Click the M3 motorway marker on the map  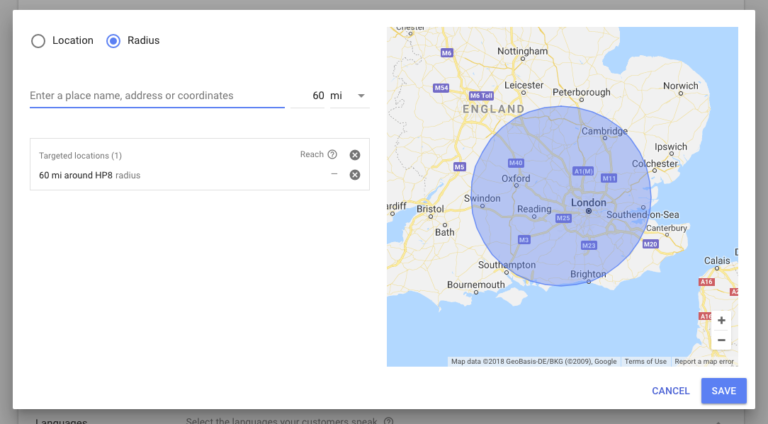(x=524, y=239)
